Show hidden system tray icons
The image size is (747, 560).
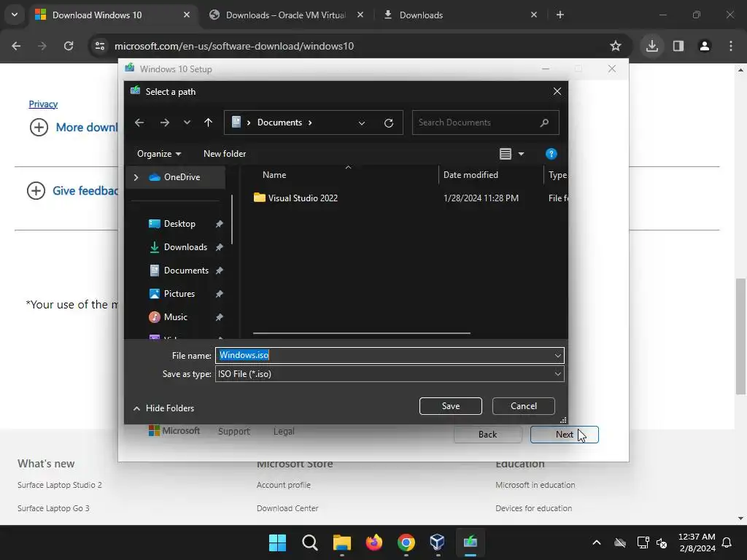tap(597, 542)
